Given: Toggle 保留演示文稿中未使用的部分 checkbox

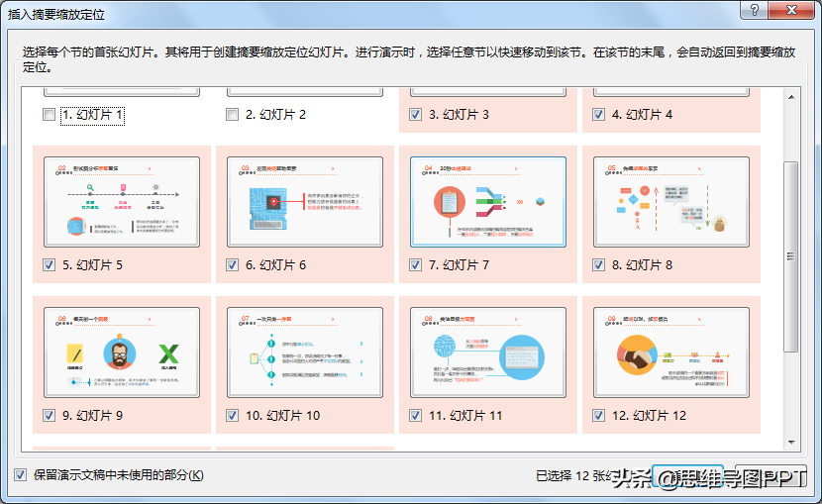Looking at the screenshot, I should [20, 475].
